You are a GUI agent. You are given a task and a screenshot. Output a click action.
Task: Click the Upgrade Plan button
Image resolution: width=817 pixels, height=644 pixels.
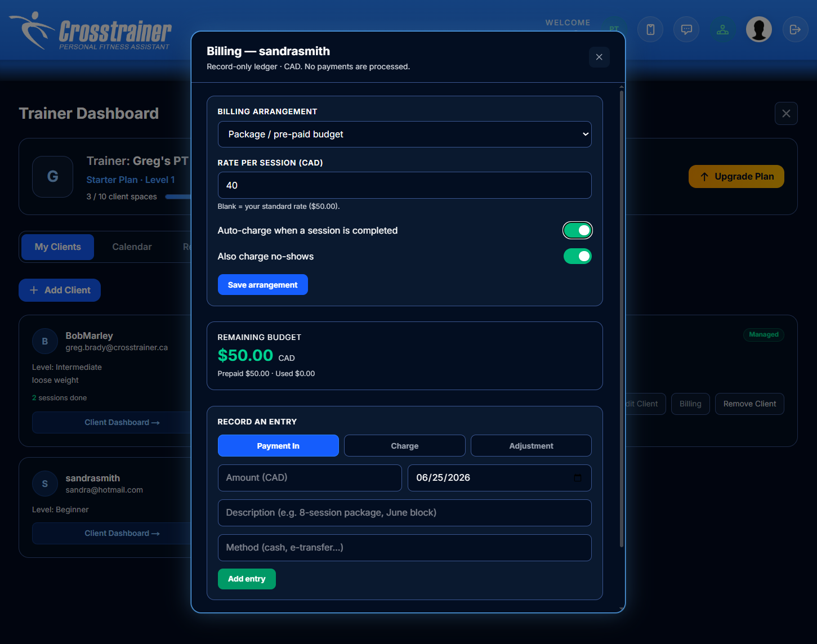(x=736, y=176)
